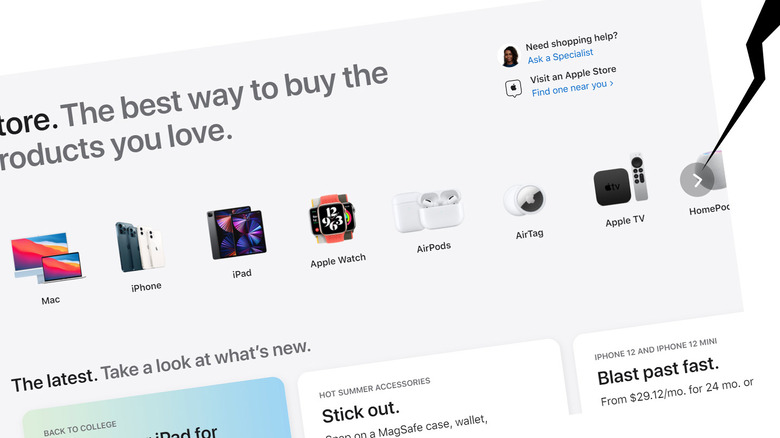Open the Ask a Specialist link
Viewport: 780px width, 438px height.
560,56
